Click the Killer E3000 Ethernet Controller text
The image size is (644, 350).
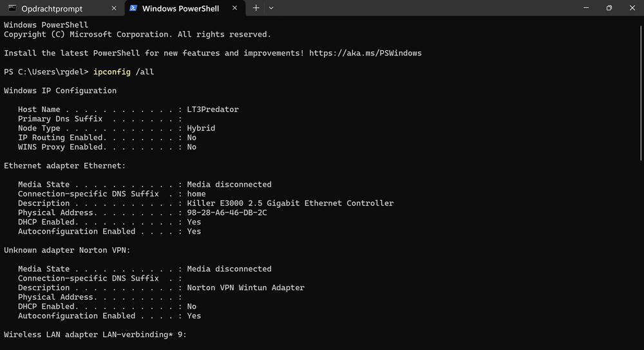coord(290,203)
